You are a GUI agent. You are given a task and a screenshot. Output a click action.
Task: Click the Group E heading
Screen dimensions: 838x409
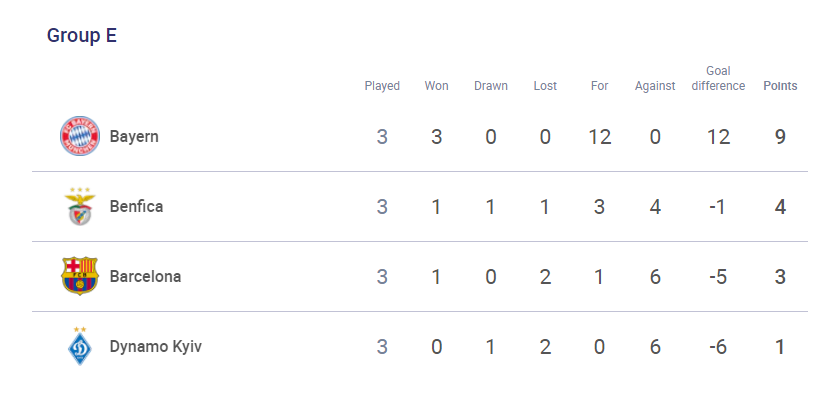82,36
